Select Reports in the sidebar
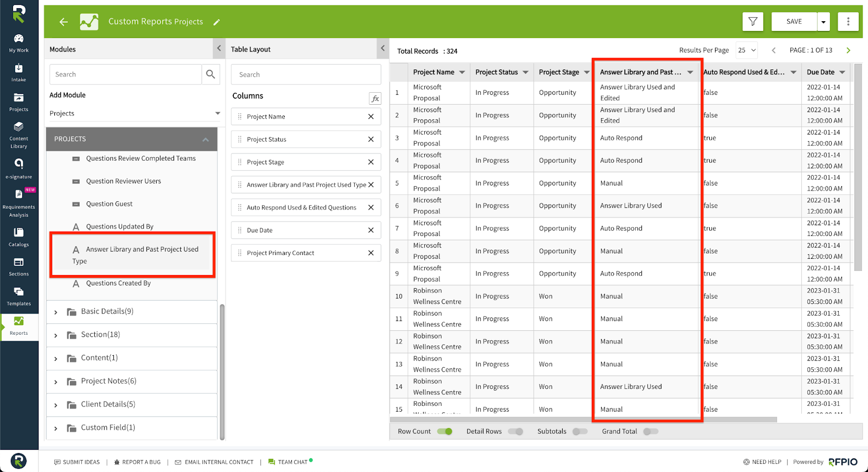Viewport: 868px width, 472px height. click(x=19, y=326)
